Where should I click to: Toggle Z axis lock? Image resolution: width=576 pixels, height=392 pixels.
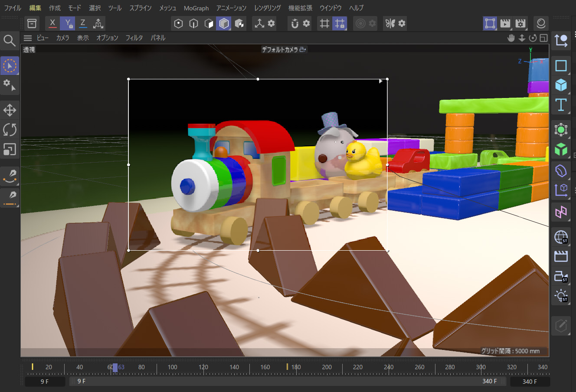pyautogui.click(x=83, y=23)
